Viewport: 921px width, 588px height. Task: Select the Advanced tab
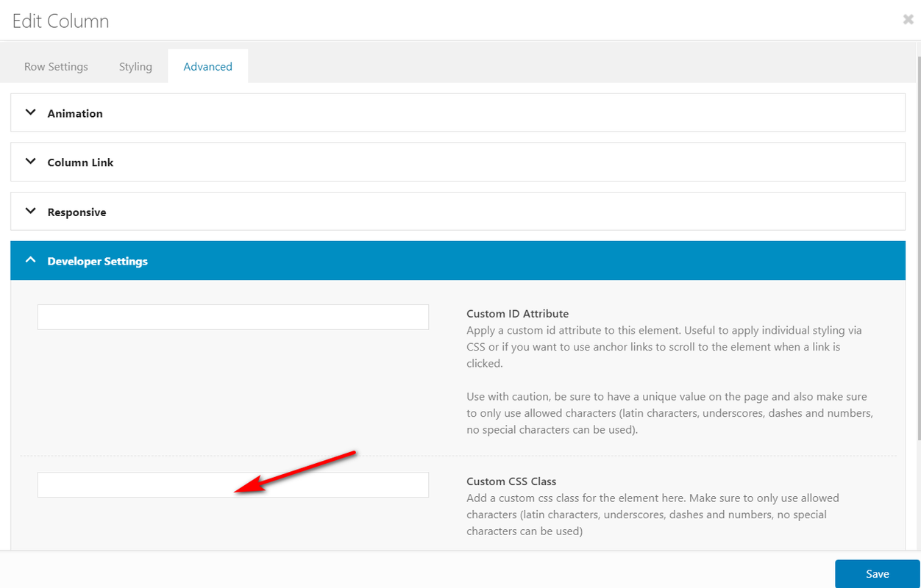pyautogui.click(x=207, y=66)
